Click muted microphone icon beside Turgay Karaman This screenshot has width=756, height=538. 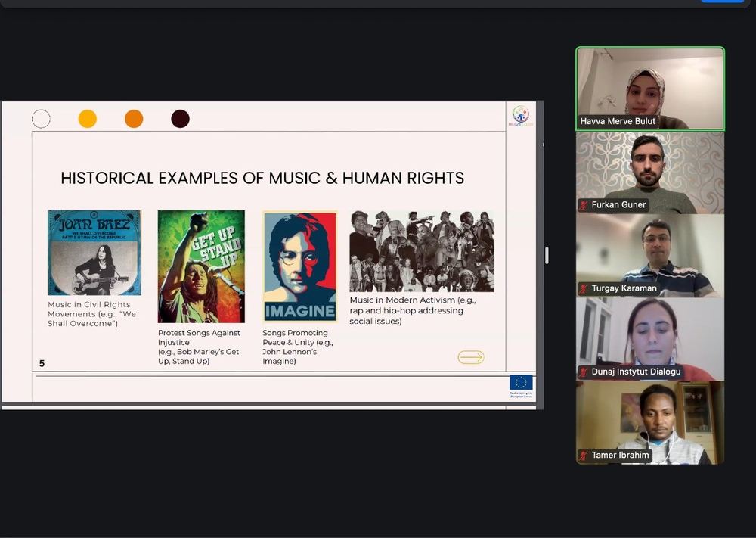[x=584, y=288]
